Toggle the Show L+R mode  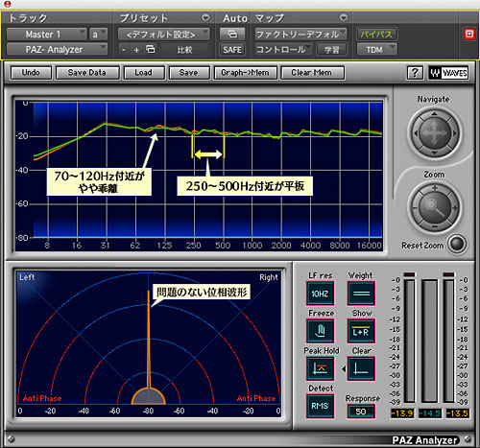pyautogui.click(x=361, y=331)
